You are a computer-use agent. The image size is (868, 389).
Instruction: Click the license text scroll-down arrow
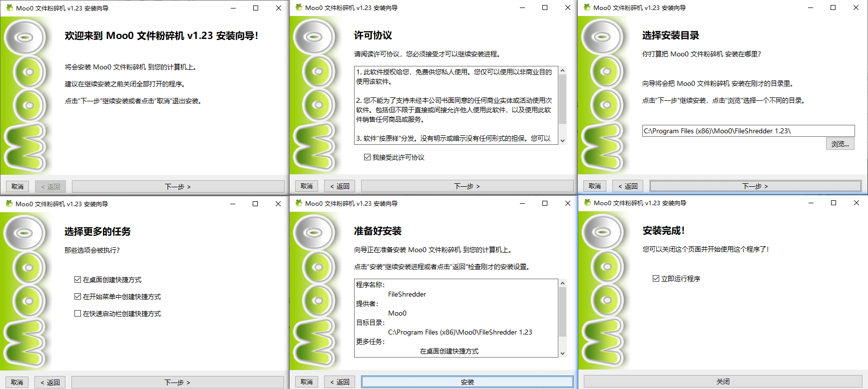pyautogui.click(x=562, y=140)
